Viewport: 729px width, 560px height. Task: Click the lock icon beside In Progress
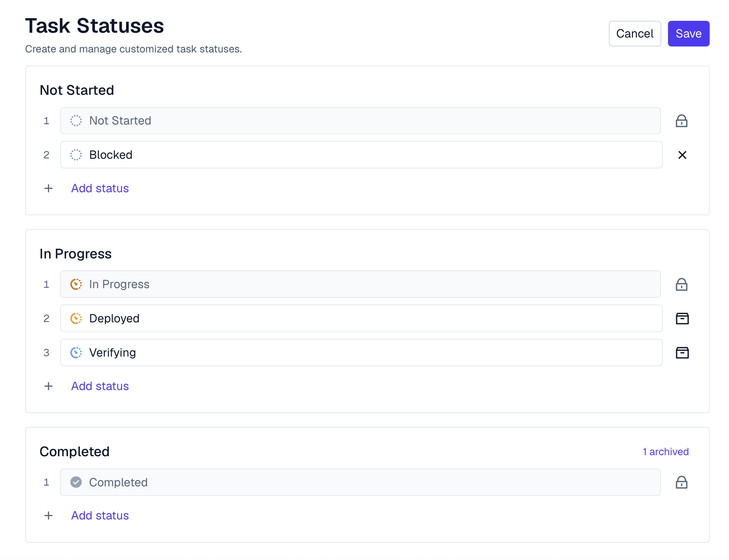(x=681, y=284)
